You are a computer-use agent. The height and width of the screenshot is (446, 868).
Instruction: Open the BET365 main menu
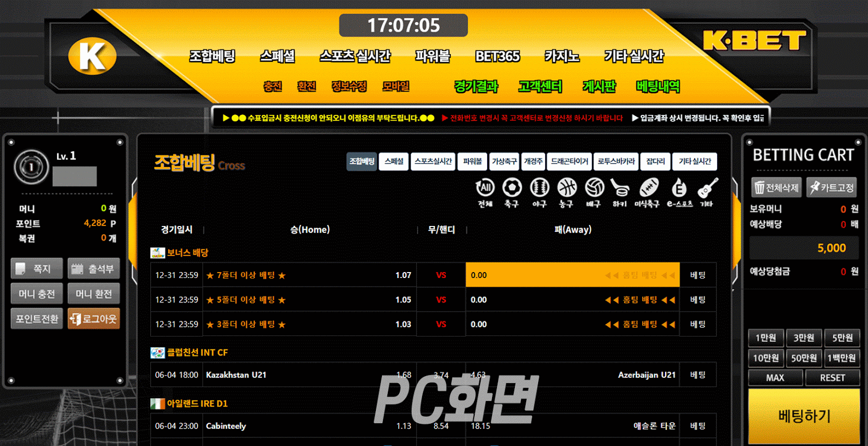497,56
